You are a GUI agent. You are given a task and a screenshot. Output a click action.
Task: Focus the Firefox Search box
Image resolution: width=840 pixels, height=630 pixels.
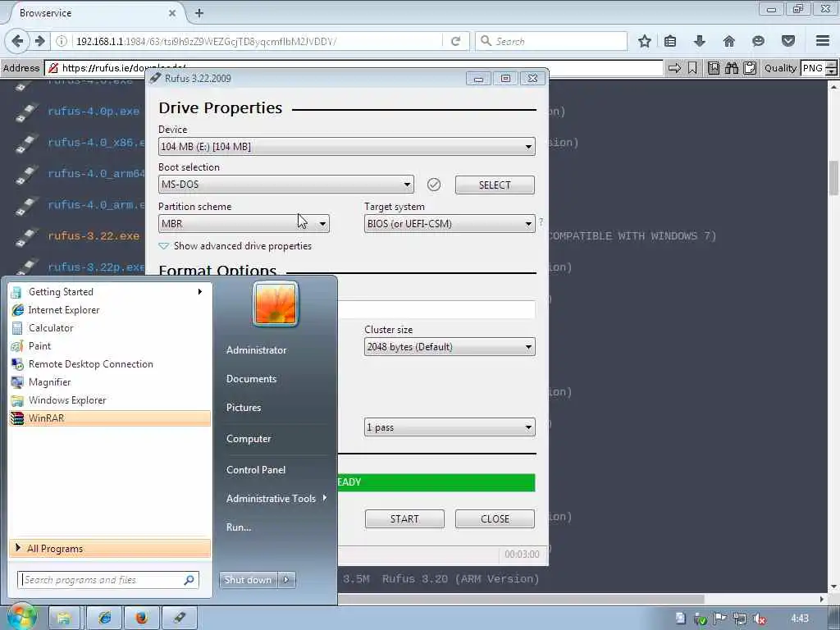[x=551, y=41]
